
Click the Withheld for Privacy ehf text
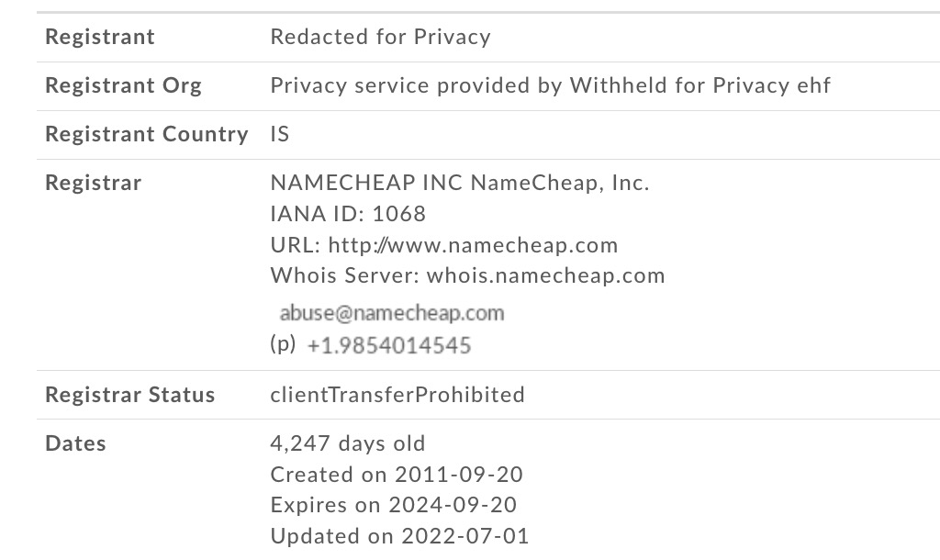click(700, 85)
